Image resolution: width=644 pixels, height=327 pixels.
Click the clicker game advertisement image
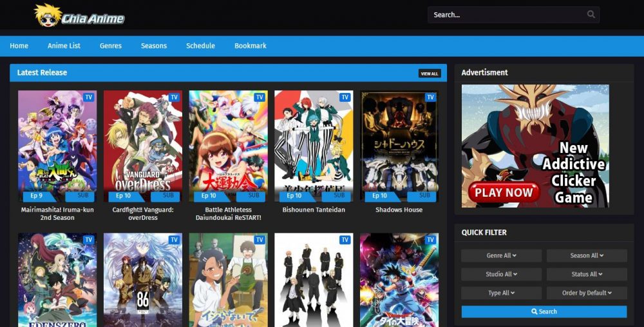[x=535, y=146]
